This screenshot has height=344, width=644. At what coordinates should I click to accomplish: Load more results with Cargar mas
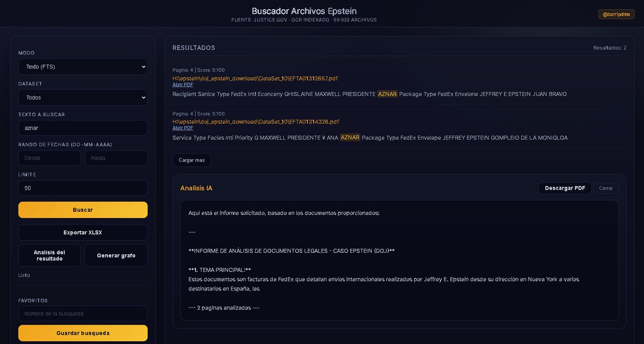(x=192, y=160)
